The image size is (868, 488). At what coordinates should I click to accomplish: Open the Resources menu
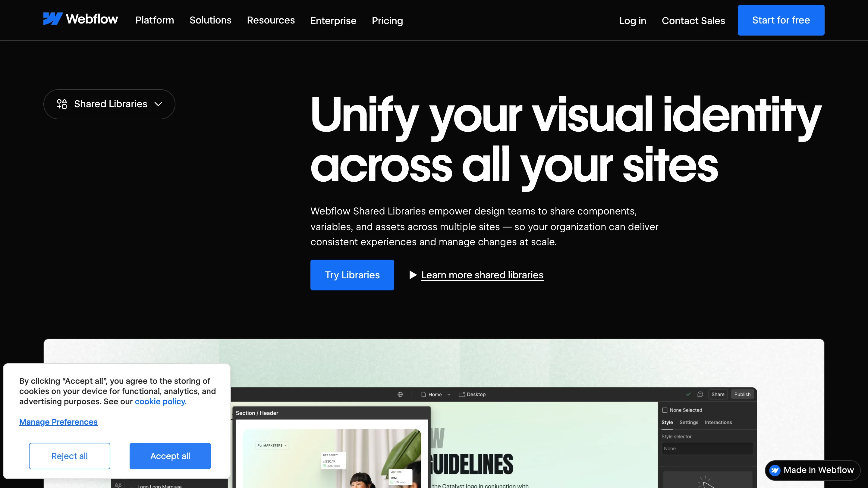point(271,20)
